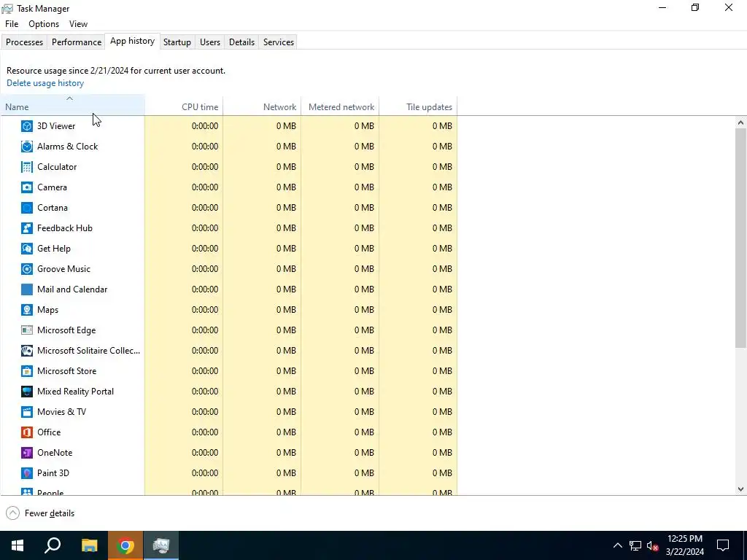The width and height of the screenshot is (747, 560).
Task: Click the Task Manager taskbar icon
Action: tap(161, 545)
